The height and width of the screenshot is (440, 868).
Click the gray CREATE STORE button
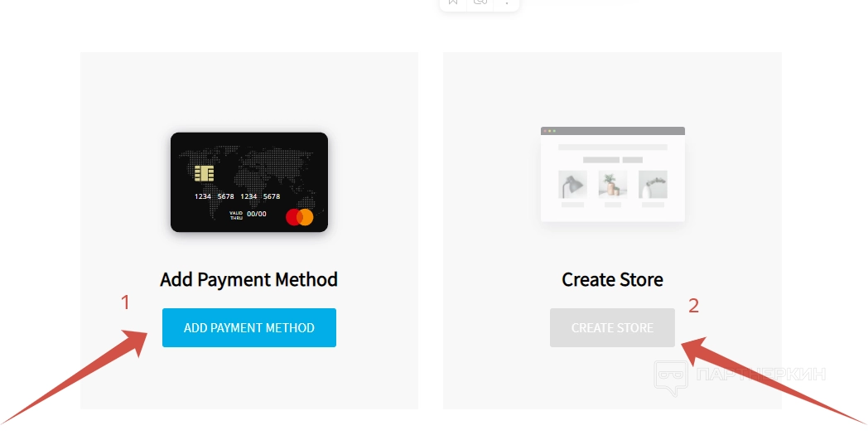click(x=612, y=327)
